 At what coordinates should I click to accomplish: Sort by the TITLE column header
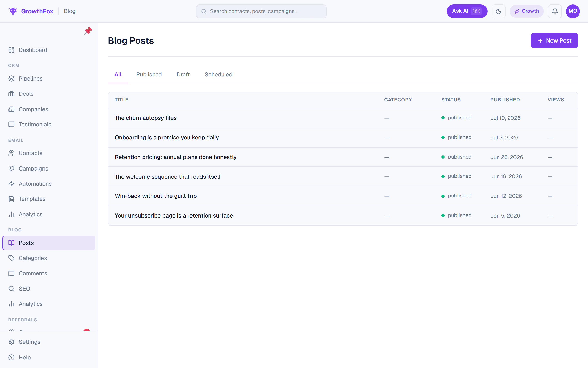pyautogui.click(x=121, y=100)
